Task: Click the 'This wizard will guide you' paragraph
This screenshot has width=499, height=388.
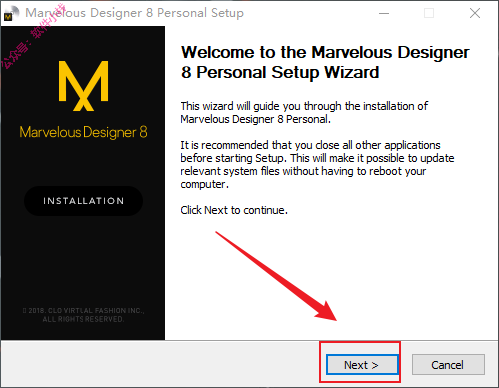Action: pos(304,113)
